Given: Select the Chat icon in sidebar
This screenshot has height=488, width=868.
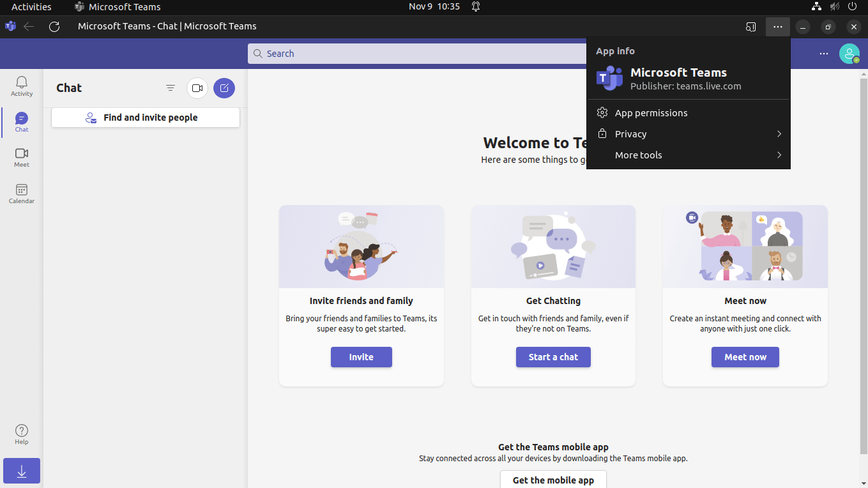Looking at the screenshot, I should pos(21,121).
